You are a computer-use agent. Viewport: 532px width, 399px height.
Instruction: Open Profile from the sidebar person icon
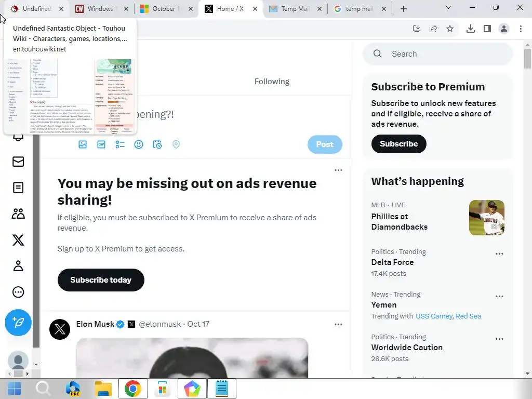pos(18,266)
